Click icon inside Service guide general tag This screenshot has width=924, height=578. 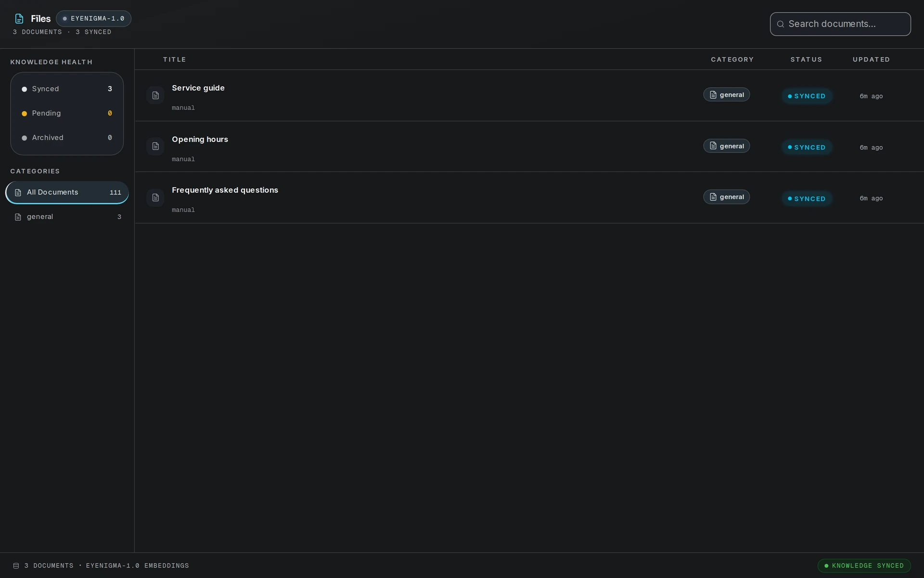(x=713, y=95)
